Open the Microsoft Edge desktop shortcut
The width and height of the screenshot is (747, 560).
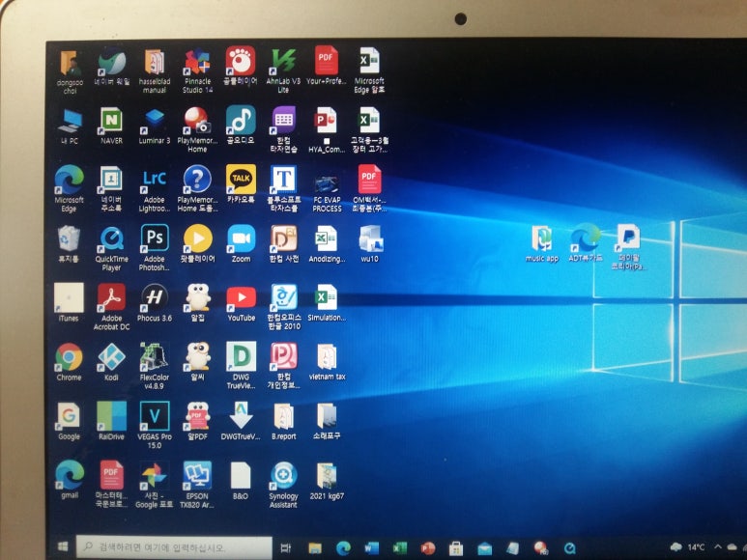(x=69, y=188)
